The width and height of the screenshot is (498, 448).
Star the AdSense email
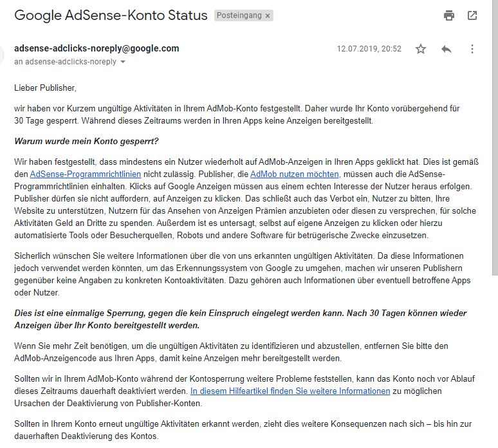pyautogui.click(x=421, y=49)
